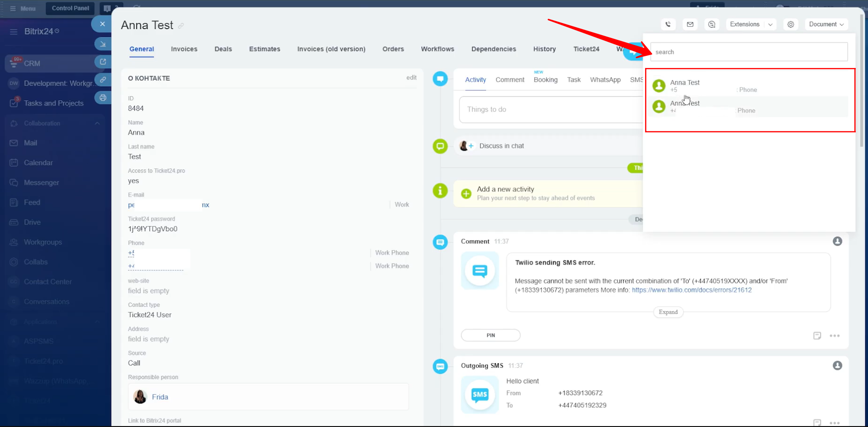Open the Document dropdown
This screenshot has height=427, width=868.
coord(826,24)
